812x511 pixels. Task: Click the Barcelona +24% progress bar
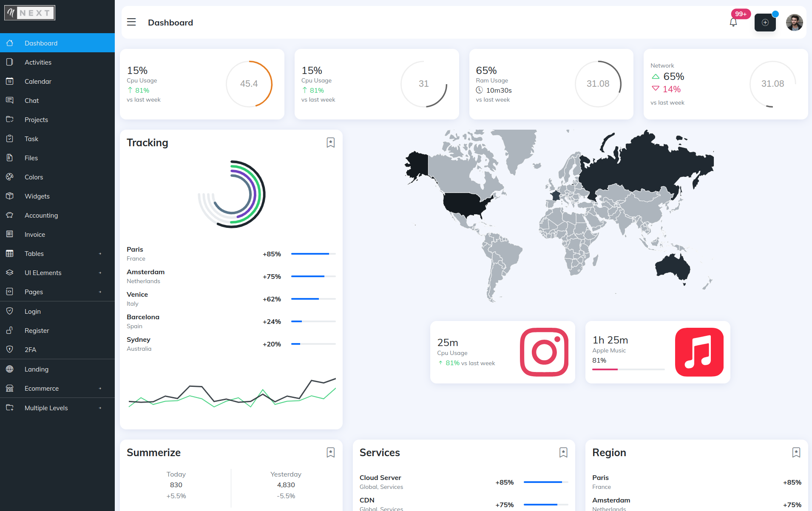point(313,321)
